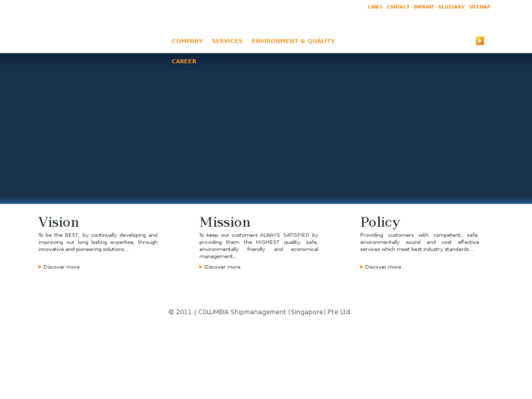The image size is (532, 399).
Task: Open ENVIRONMENT & QUALITY menu
Action: (x=293, y=41)
